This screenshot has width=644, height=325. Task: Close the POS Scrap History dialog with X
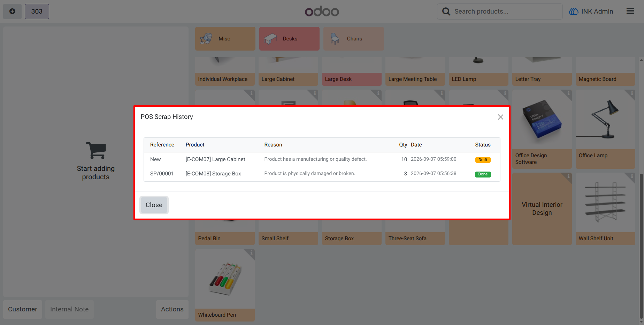(x=500, y=117)
